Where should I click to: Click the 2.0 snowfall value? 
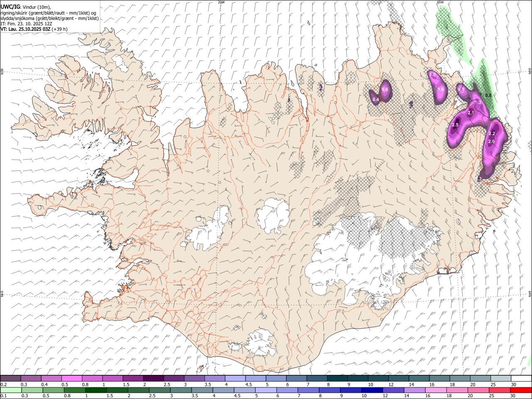(x=491, y=142)
